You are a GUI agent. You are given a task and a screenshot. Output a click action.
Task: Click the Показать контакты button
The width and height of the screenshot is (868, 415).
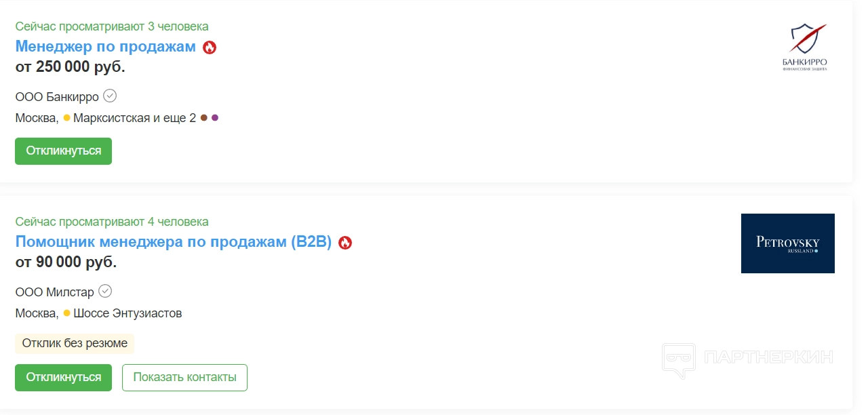click(x=184, y=378)
